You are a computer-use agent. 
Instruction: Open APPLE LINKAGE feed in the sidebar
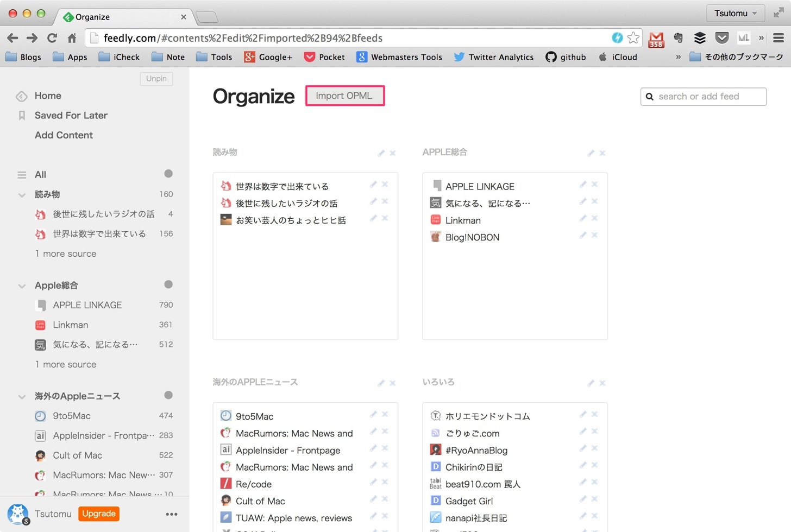click(87, 305)
